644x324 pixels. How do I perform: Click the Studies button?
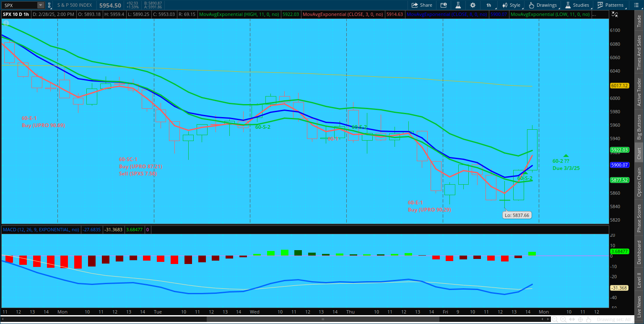tap(577, 5)
